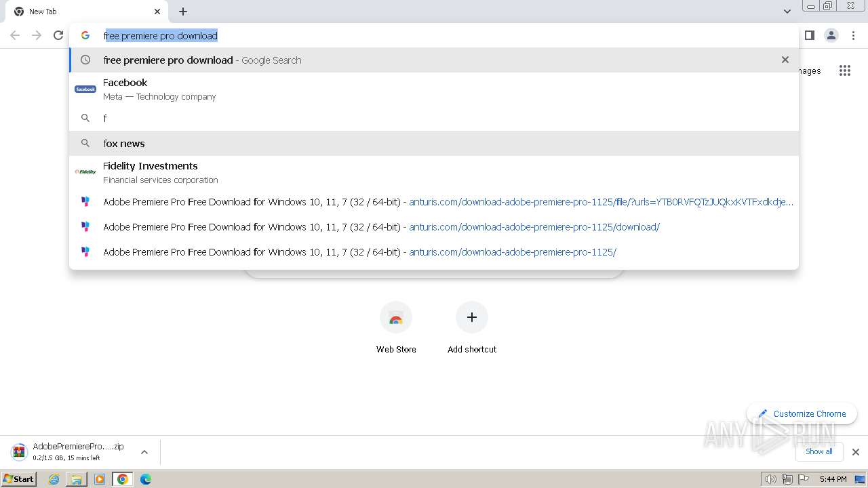Screen dimensions: 868x488
Task: Click Show all downloads
Action: click(819, 451)
